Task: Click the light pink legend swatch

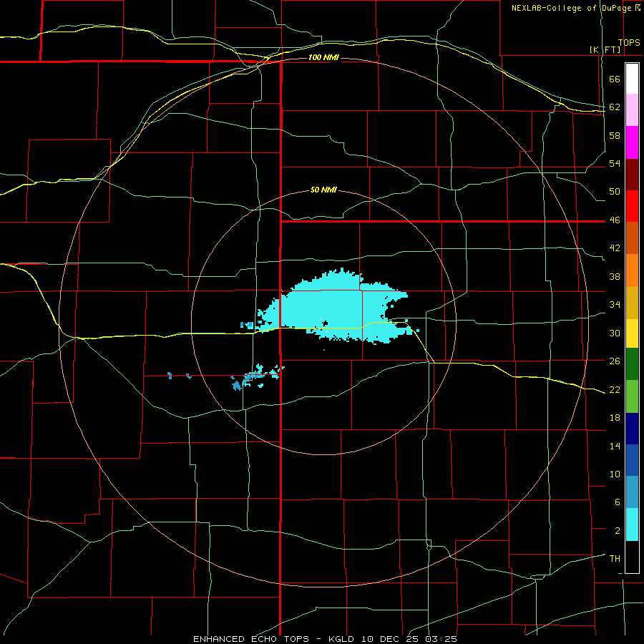Action: click(x=632, y=109)
